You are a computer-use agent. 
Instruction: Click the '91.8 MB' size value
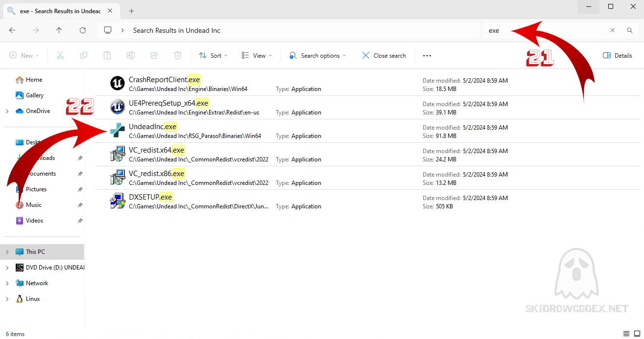446,136
